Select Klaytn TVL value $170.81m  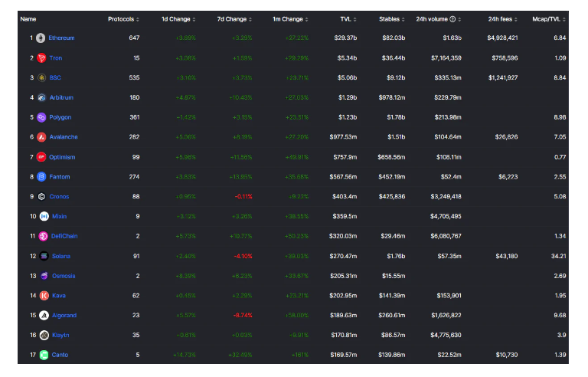[x=344, y=335]
